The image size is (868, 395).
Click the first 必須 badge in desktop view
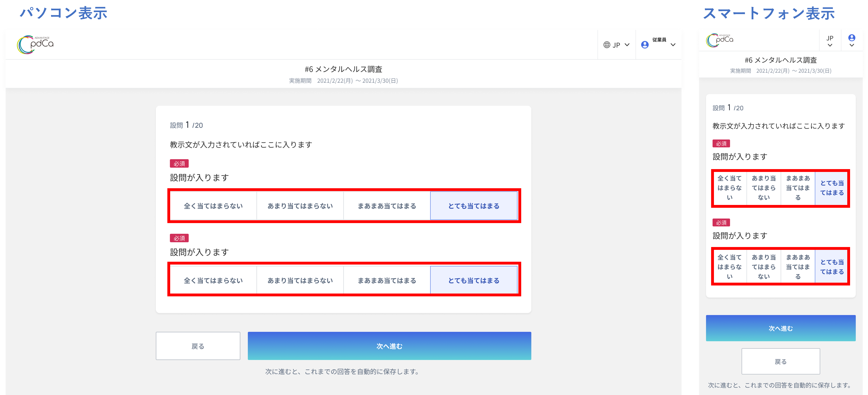179,163
